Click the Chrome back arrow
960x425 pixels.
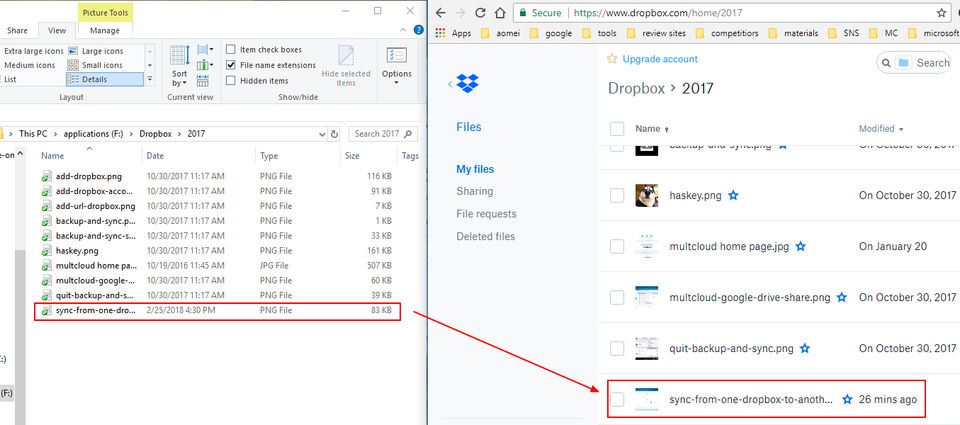click(x=441, y=13)
